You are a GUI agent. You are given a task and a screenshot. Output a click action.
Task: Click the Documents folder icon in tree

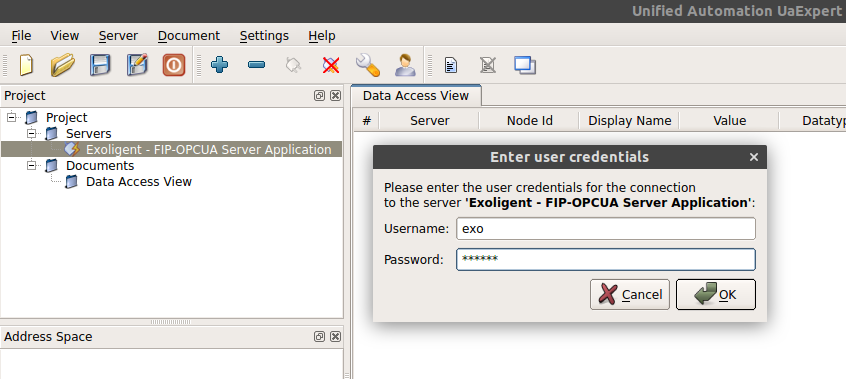coord(51,165)
